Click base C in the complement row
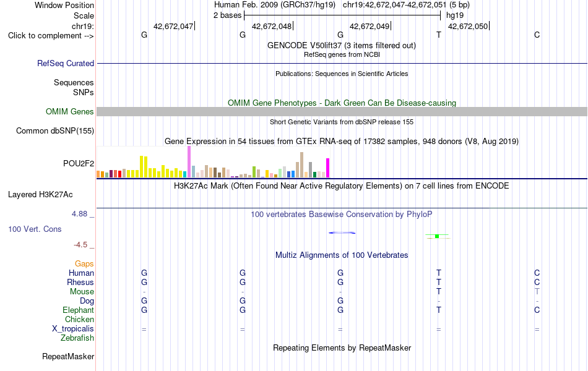Viewport: 588px width, 371px height. pos(537,35)
